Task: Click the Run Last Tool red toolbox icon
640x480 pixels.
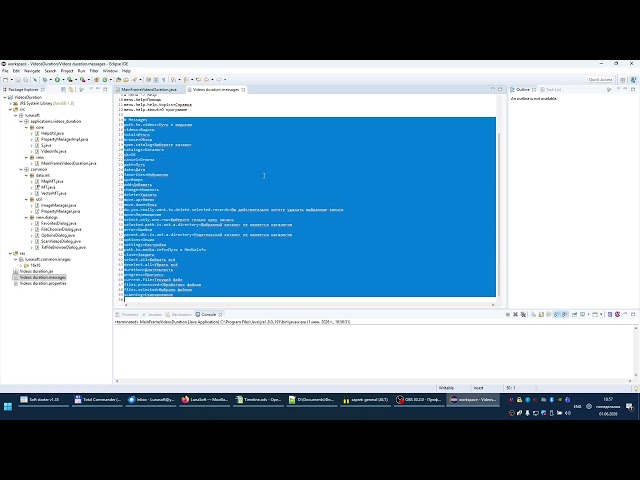Action: [82, 80]
